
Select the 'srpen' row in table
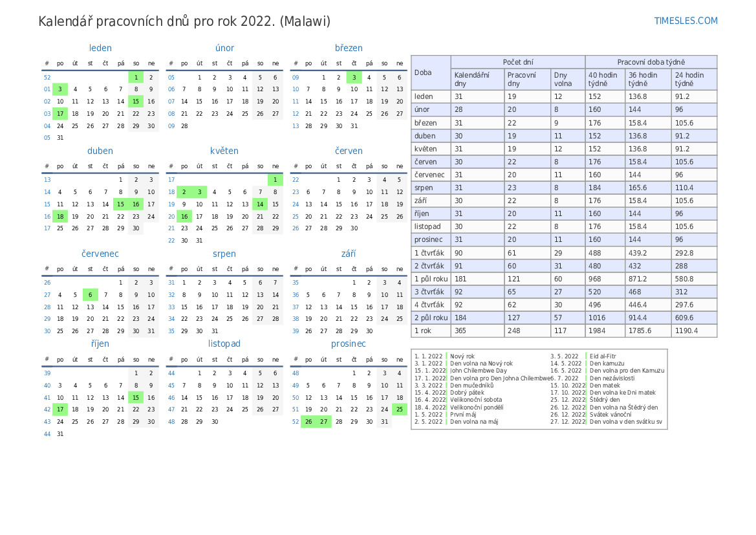[424, 188]
